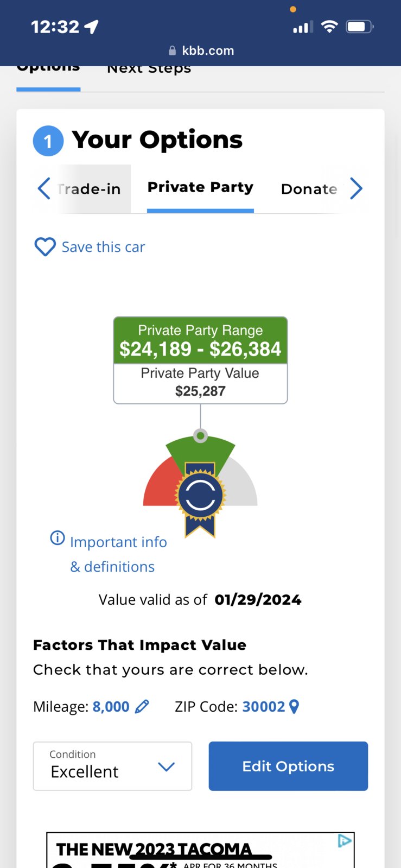
Task: Select the Private Party tab
Action: point(200,187)
